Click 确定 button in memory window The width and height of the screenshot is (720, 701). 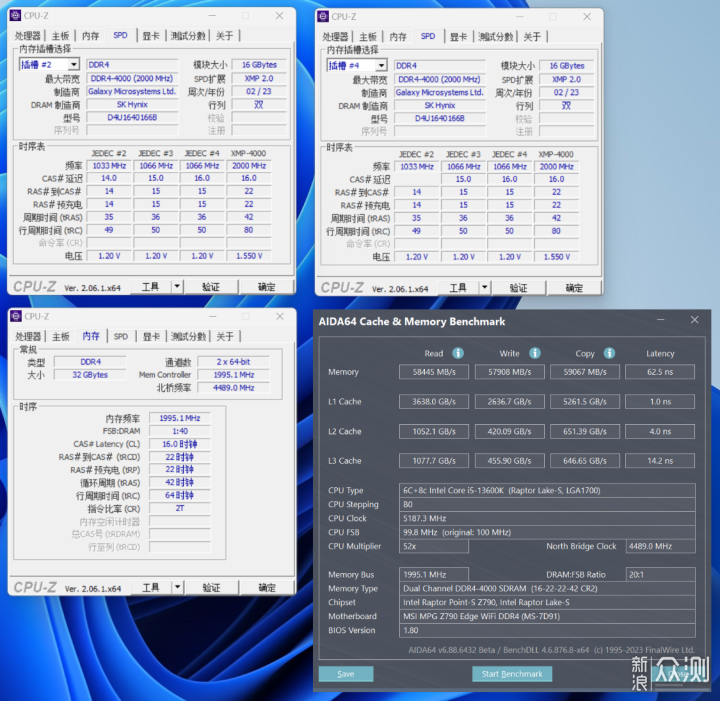click(x=267, y=588)
